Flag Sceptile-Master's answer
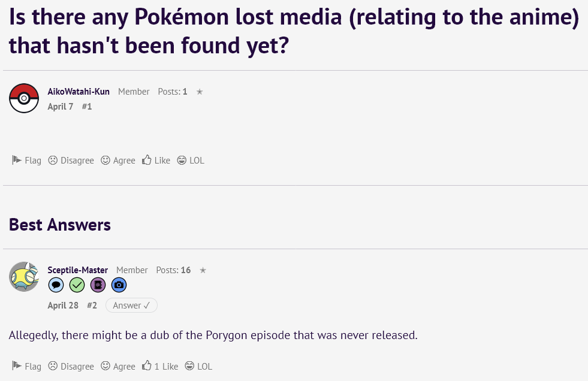Image resolution: width=588 pixels, height=381 pixels. (x=27, y=366)
